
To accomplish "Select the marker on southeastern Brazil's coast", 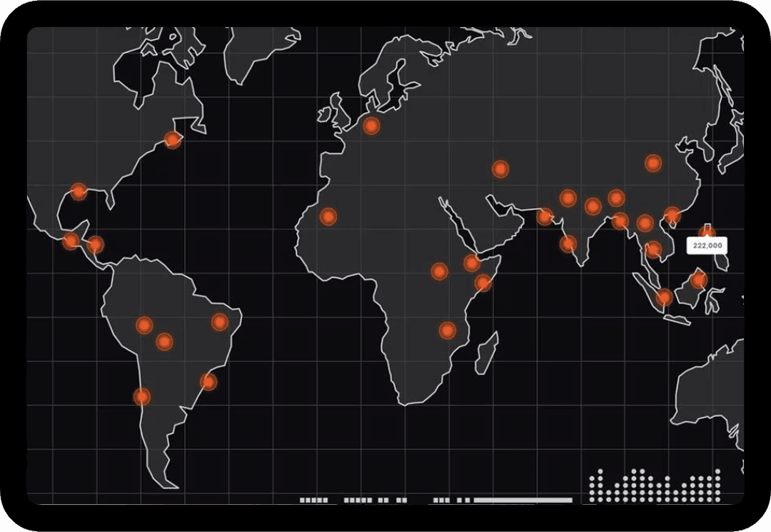I will [x=208, y=382].
